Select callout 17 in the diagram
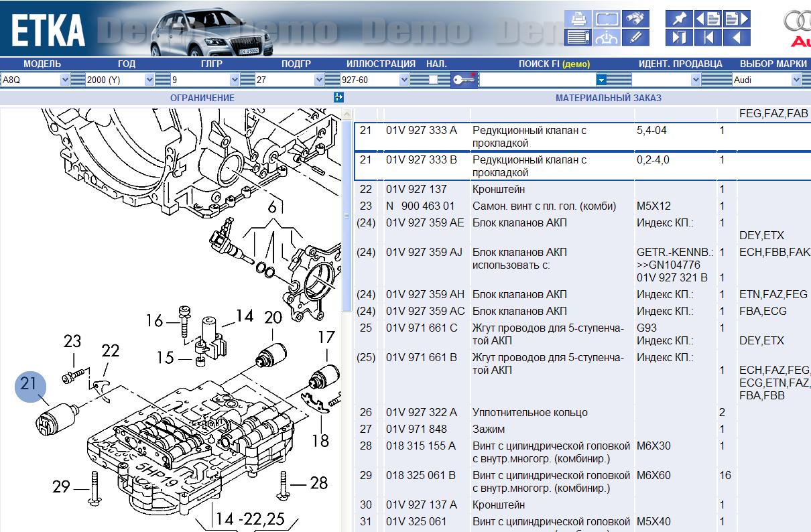 326,336
